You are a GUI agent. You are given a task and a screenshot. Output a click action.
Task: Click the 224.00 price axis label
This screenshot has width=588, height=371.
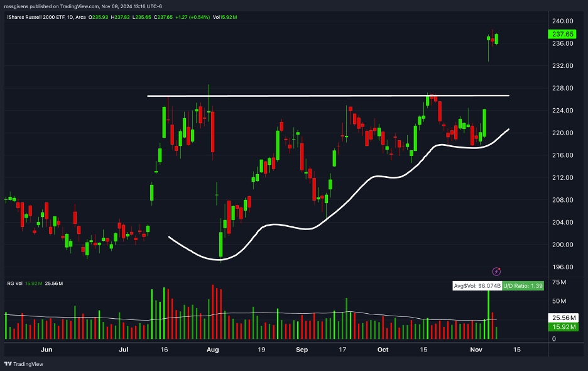pos(562,111)
